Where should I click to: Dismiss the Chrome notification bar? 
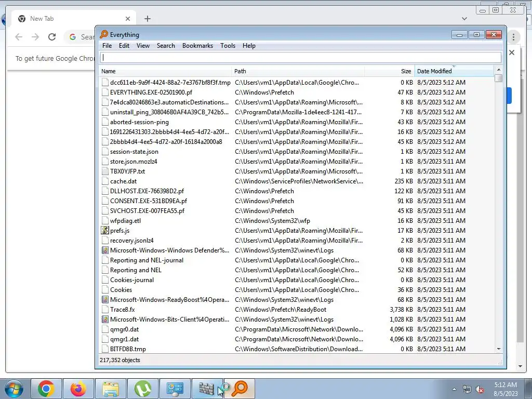point(512,52)
